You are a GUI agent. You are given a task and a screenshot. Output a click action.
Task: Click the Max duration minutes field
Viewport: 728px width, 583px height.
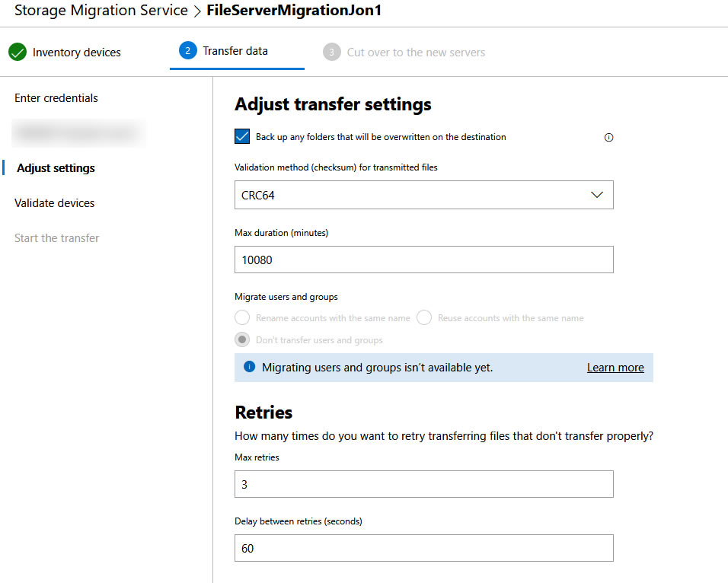click(x=424, y=260)
